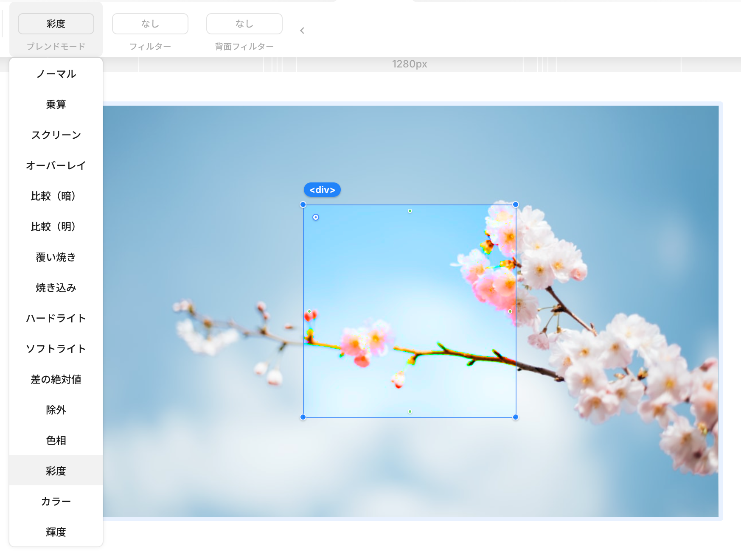Click the top-right corner selection handle
741x560 pixels.
point(516,204)
